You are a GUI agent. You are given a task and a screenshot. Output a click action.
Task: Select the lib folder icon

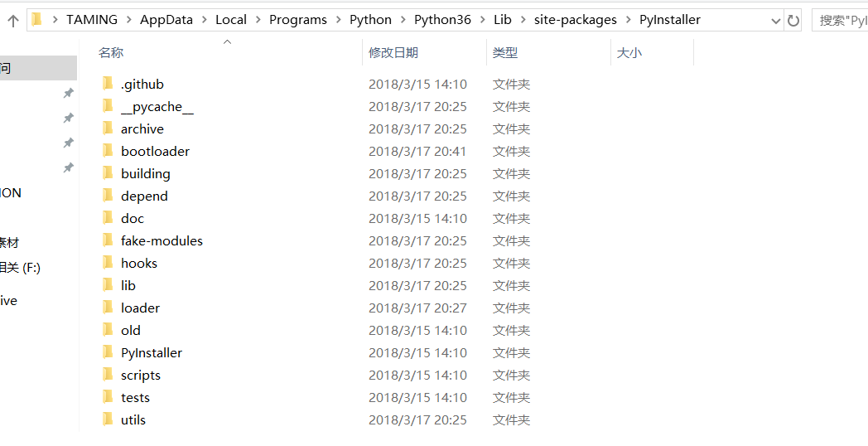(108, 285)
